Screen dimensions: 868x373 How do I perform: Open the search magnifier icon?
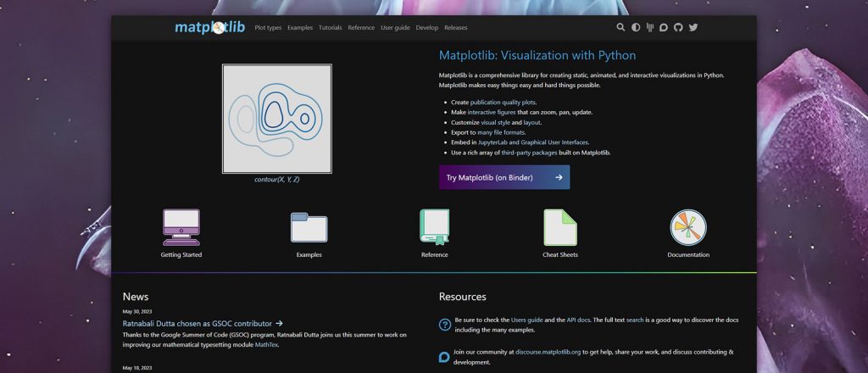coord(620,27)
